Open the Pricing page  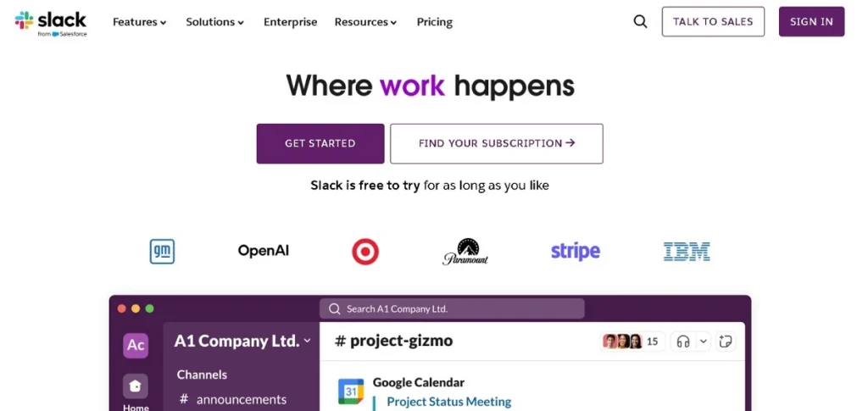[x=435, y=22]
